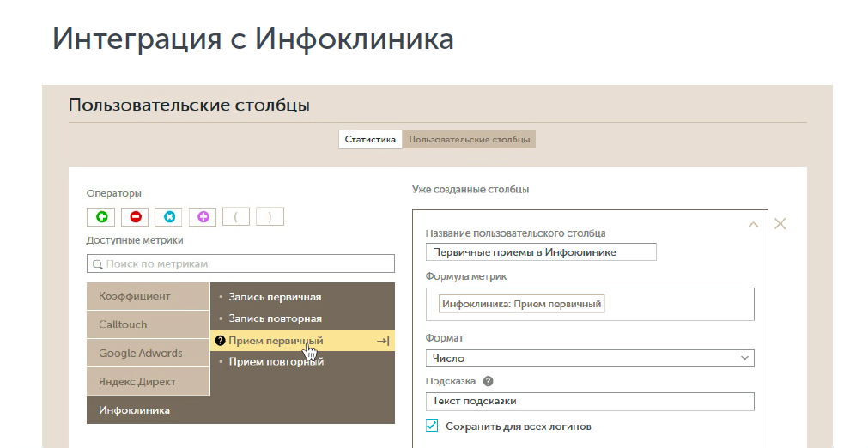Collapse the created column card with chevron
This screenshot has height=448, width=868.
pyautogui.click(x=754, y=225)
